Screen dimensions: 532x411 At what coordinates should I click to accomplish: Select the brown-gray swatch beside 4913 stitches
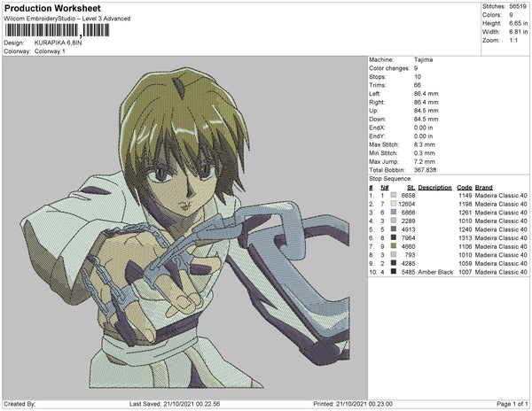(x=394, y=229)
